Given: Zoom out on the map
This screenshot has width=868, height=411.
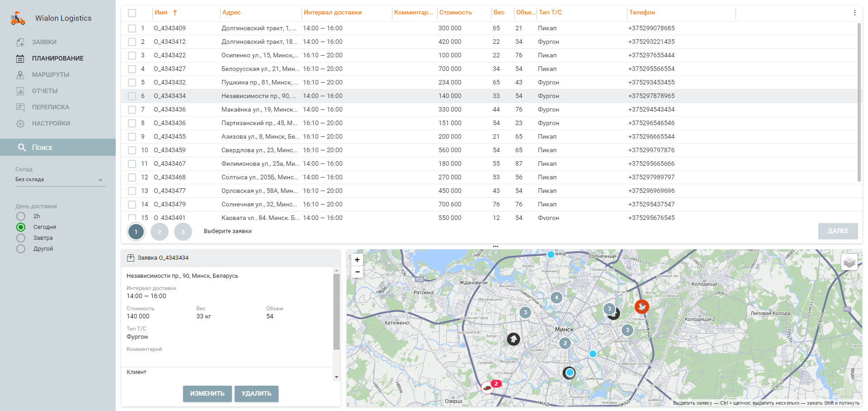Looking at the screenshot, I should coord(357,272).
